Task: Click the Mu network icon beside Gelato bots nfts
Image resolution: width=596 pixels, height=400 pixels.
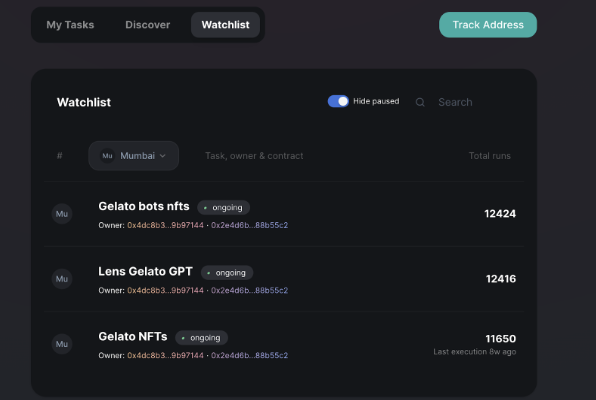Action: click(x=62, y=214)
